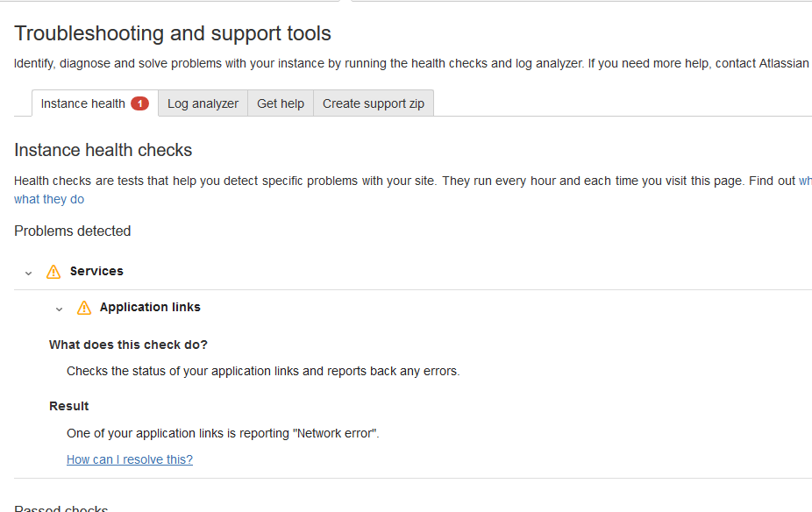Go to the Create support zip tab
Screen dimensions: 812x512
click(374, 103)
